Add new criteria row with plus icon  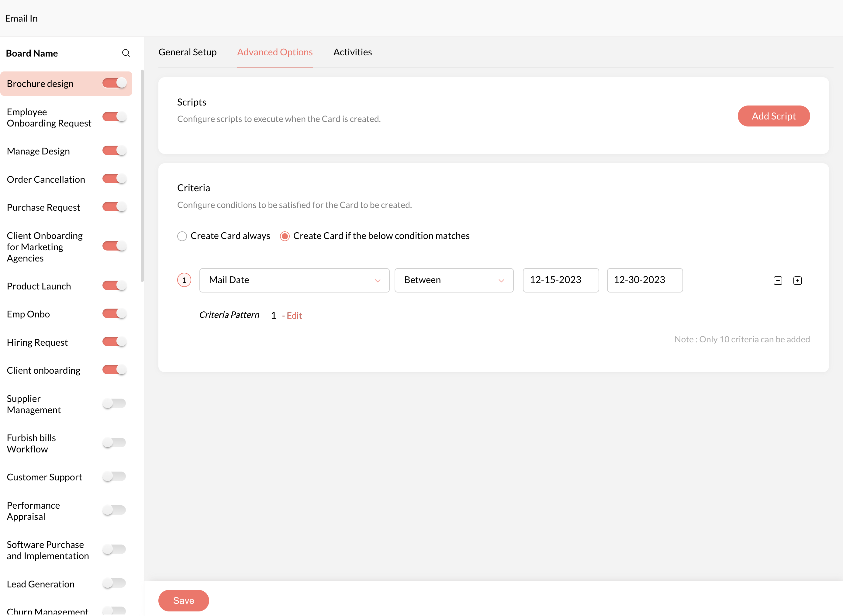pos(797,280)
